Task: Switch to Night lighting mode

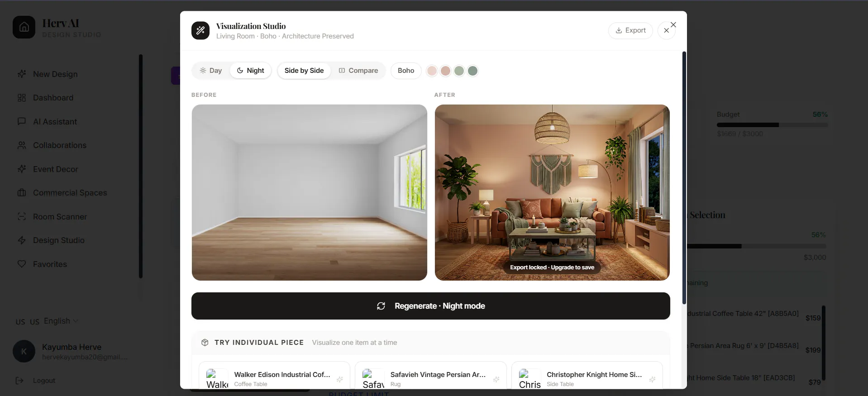Action: pyautogui.click(x=250, y=71)
